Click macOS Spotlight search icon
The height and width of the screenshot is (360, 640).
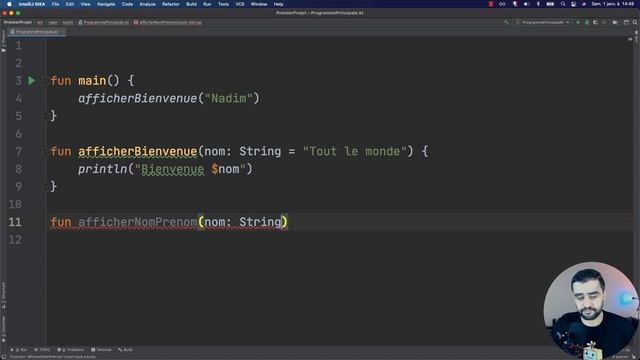point(563,4)
